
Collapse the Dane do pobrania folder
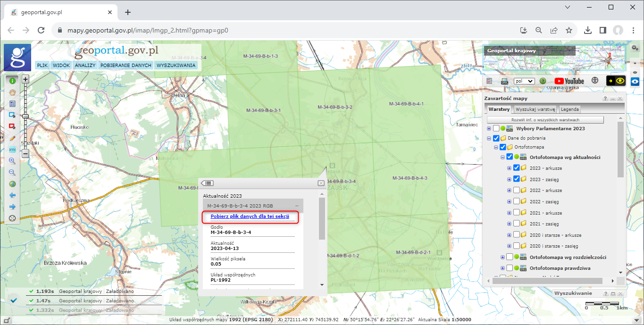[x=489, y=138]
